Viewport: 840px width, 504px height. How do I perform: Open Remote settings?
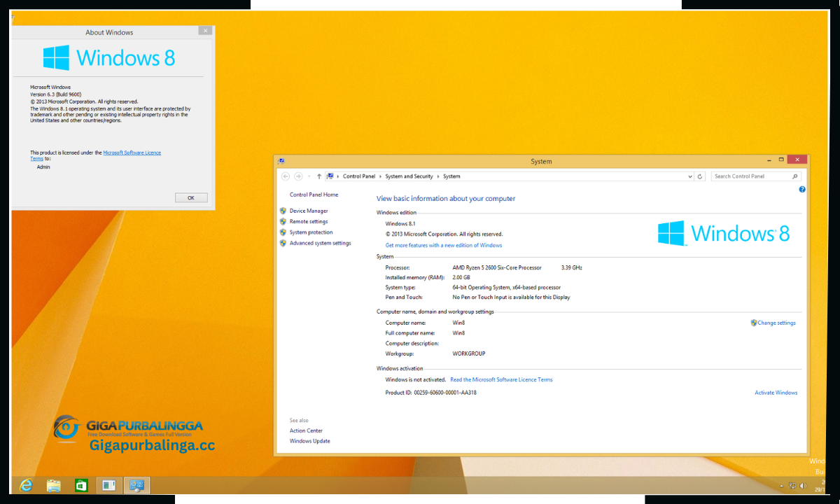click(309, 221)
